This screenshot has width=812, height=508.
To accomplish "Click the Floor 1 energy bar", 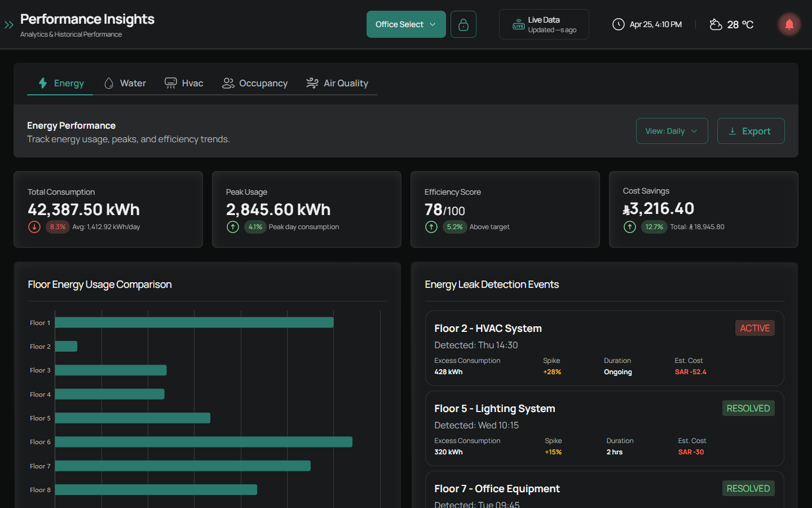I will tap(194, 322).
